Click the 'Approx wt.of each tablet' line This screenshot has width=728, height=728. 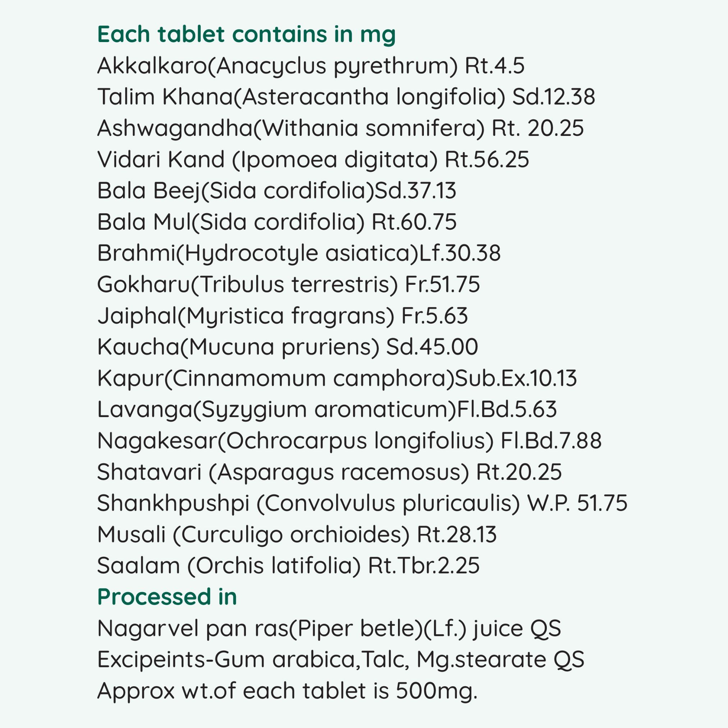287,691
